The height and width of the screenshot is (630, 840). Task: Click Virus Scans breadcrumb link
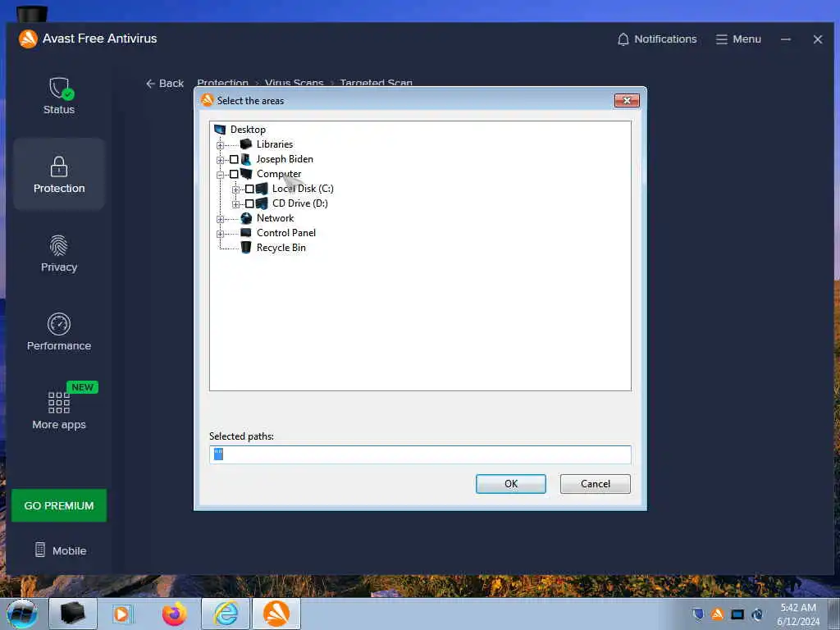tap(294, 83)
